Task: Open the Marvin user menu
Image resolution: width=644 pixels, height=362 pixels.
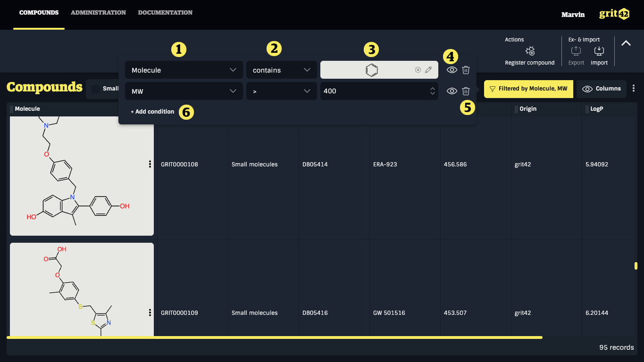Action: pos(573,15)
